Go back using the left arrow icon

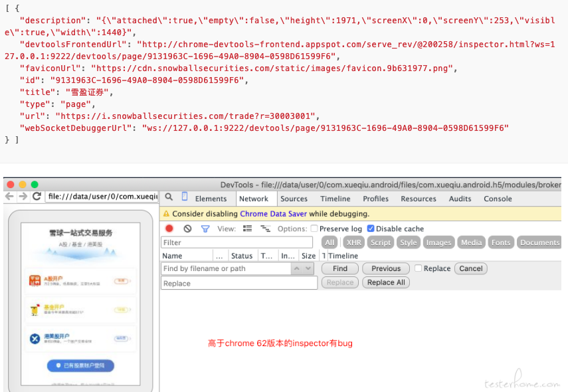tap(9, 197)
